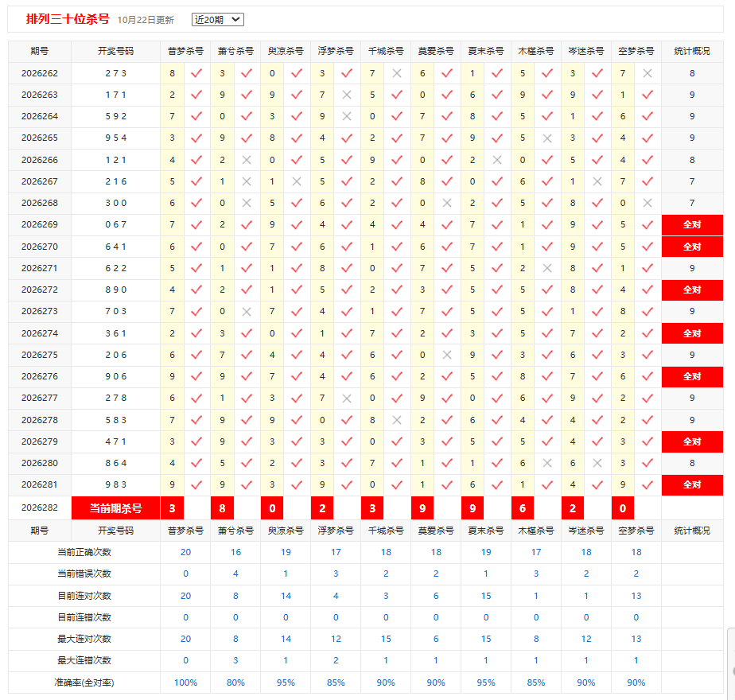Click the 夏末杀号 header in the top header row

click(486, 51)
